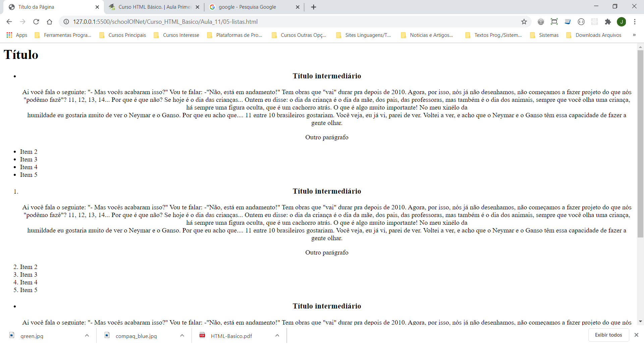Close the Curso HTML Básico tab

point(197,7)
